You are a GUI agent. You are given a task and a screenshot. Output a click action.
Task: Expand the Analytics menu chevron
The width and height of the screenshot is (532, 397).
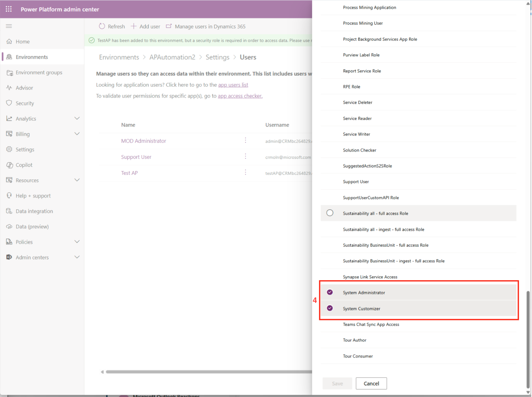point(77,118)
